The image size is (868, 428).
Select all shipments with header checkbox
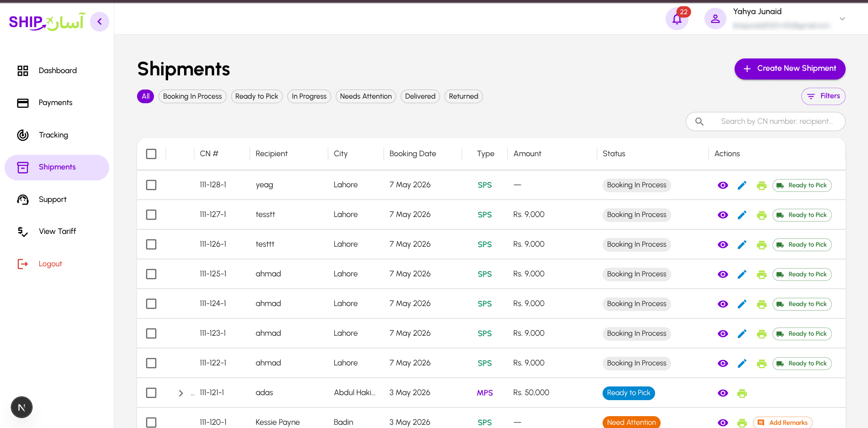(151, 154)
